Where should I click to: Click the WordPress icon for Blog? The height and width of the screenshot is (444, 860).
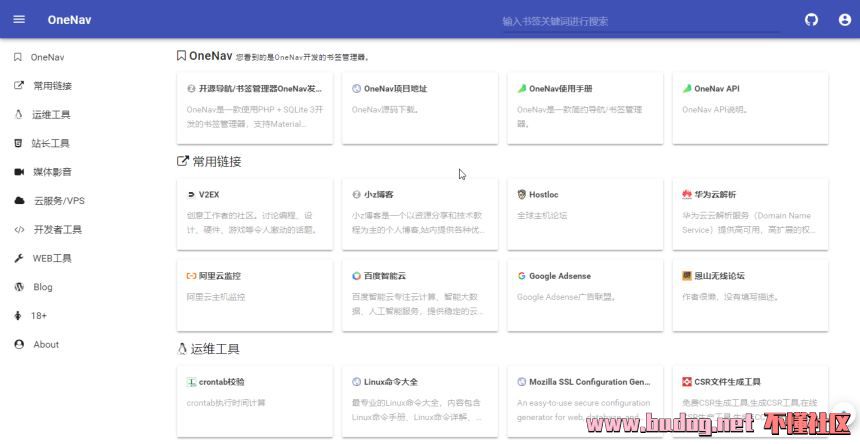coord(18,287)
